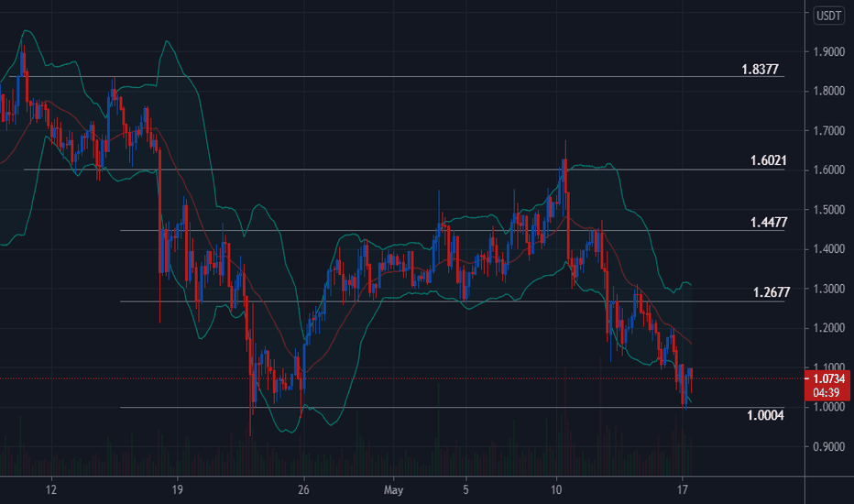Image resolution: width=854 pixels, height=504 pixels.
Task: Click the 1.2677 horizontal line label
Action: (x=772, y=292)
